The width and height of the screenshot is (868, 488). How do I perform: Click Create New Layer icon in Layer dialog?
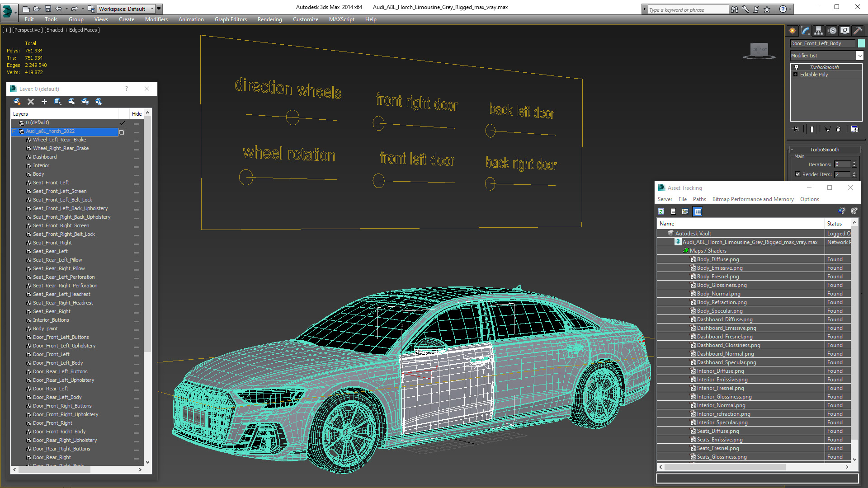click(17, 102)
